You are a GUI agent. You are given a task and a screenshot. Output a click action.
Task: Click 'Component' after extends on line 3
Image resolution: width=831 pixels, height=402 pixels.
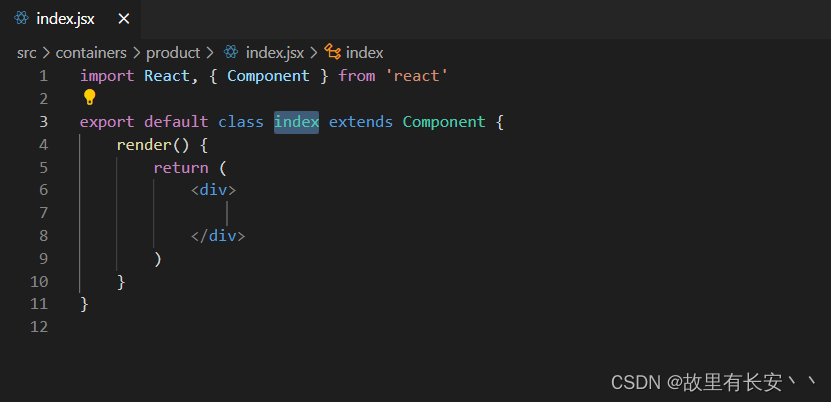[x=444, y=122]
